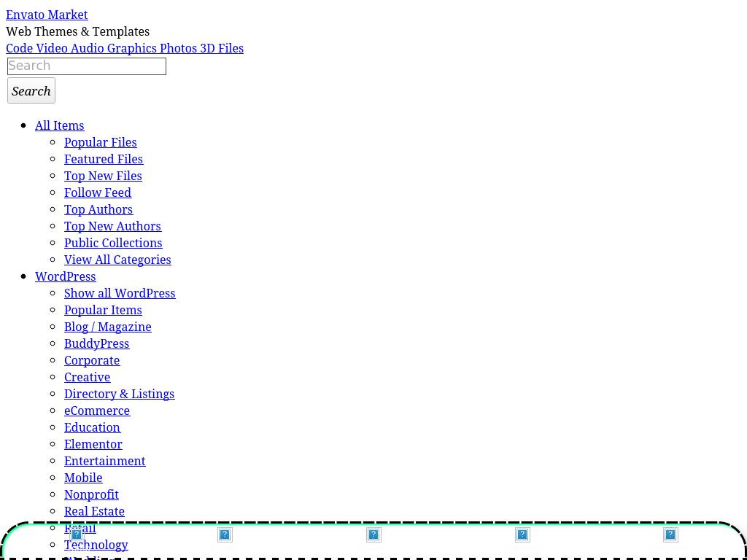Image resolution: width=747 pixels, height=560 pixels.
Task: Choose Show all WordPress
Action: click(120, 293)
